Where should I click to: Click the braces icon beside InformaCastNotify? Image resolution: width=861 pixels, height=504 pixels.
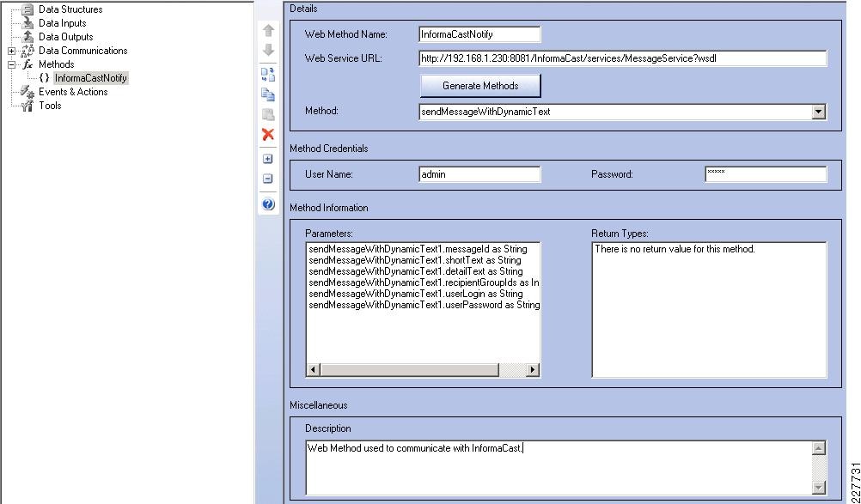45,78
